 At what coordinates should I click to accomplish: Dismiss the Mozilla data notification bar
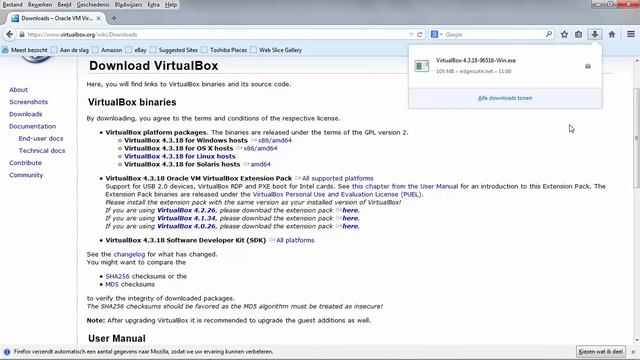click(633, 351)
